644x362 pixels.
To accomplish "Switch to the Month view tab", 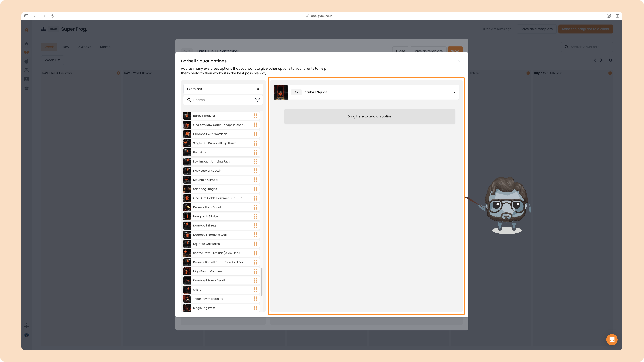I will click(x=105, y=47).
